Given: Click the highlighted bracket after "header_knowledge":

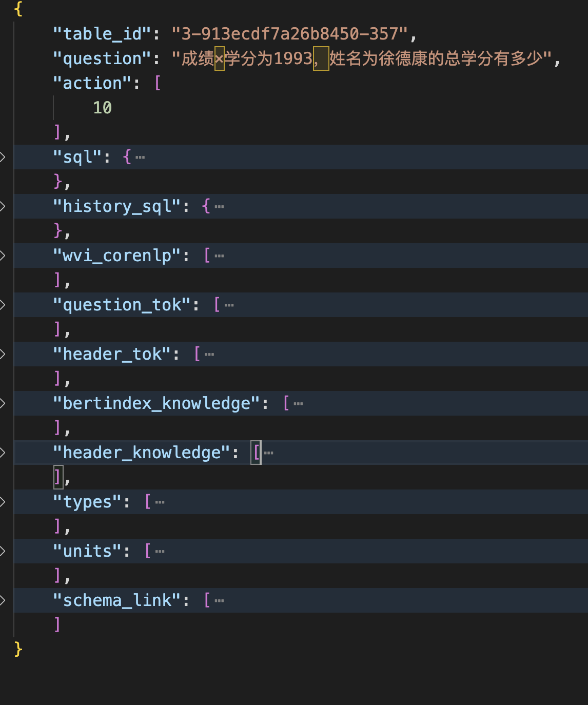Looking at the screenshot, I should (256, 453).
